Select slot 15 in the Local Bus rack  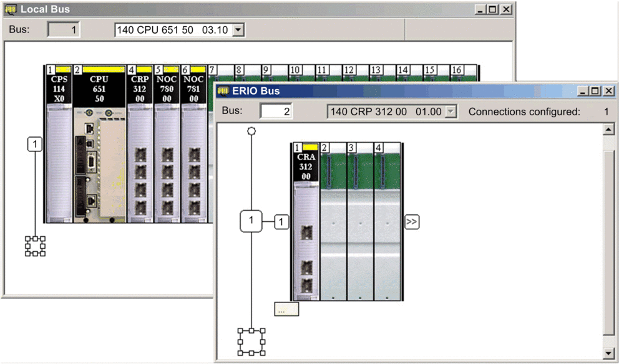click(436, 74)
